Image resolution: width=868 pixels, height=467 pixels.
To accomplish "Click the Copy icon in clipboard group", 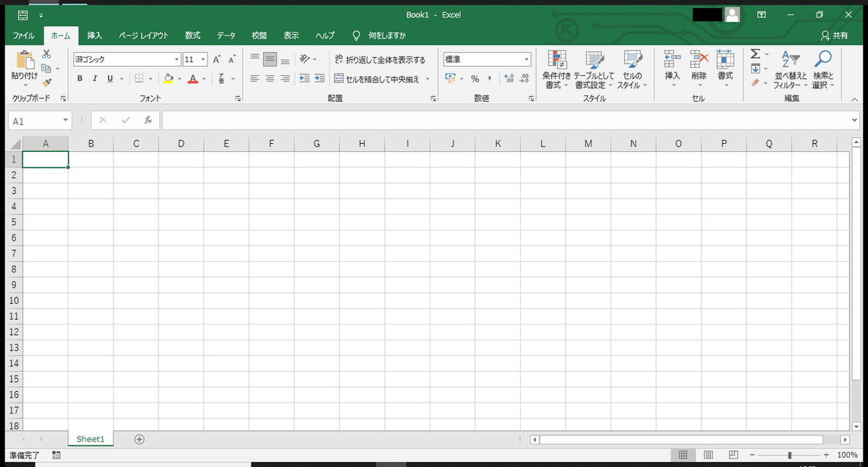I will tap(46, 69).
